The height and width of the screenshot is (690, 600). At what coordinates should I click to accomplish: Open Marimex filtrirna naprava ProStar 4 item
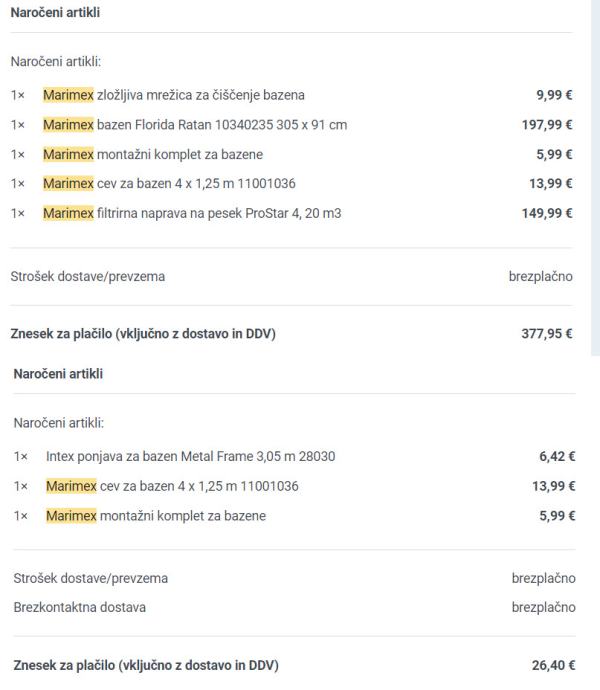(192, 213)
